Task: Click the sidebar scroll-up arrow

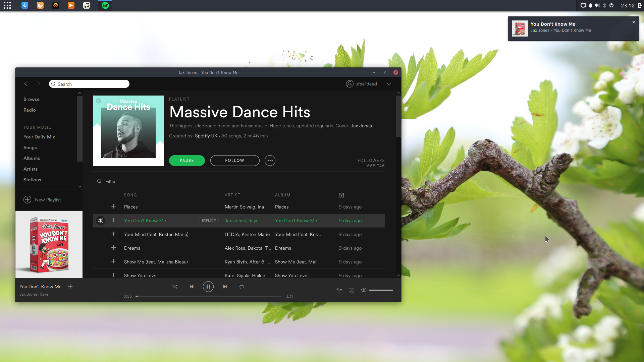Action: tap(80, 93)
